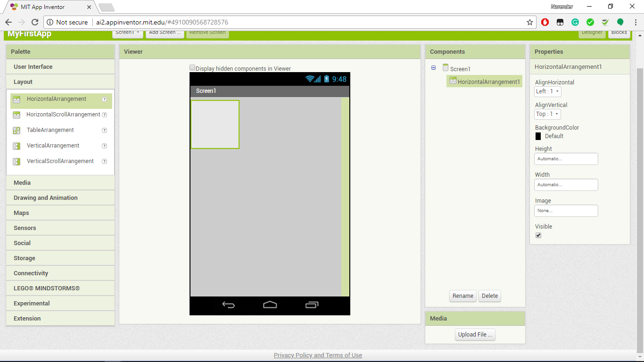This screenshot has width=644, height=362.
Task: Open the red AdBlock stop-hand extension
Action: 545,22
